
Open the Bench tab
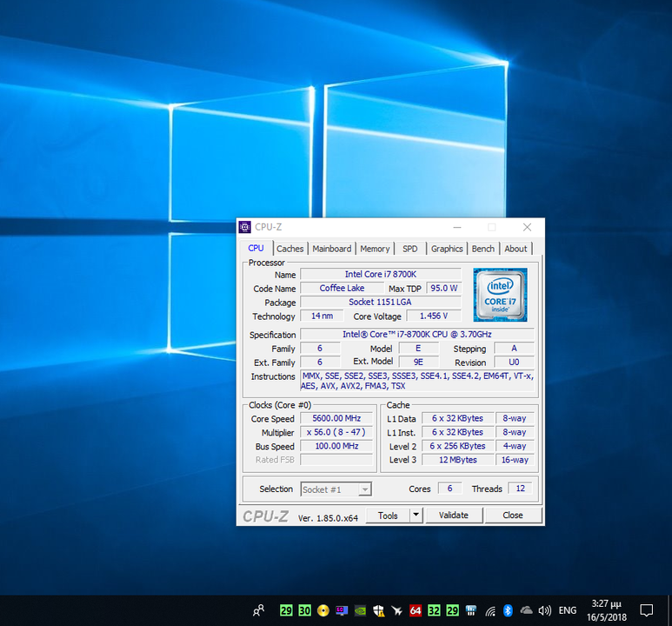483,249
